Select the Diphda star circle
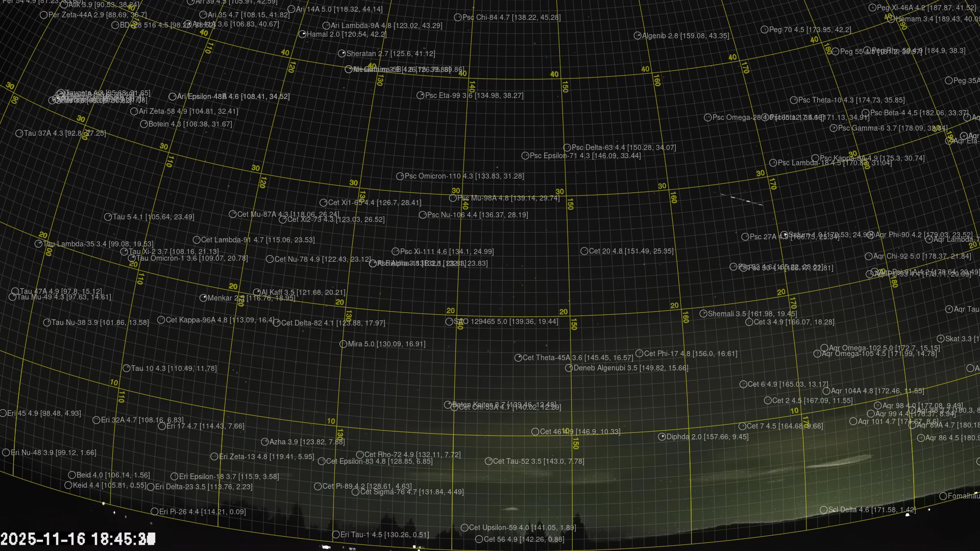980x551 pixels. [662, 437]
